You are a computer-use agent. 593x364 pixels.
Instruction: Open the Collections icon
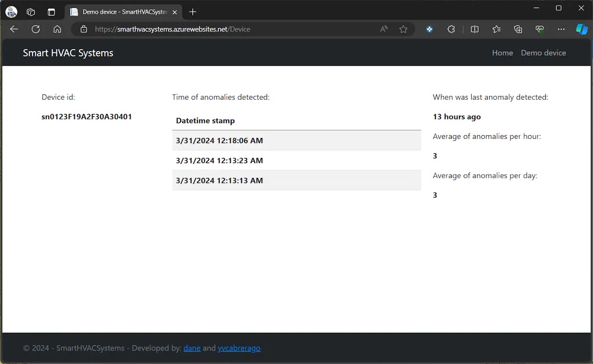click(517, 29)
